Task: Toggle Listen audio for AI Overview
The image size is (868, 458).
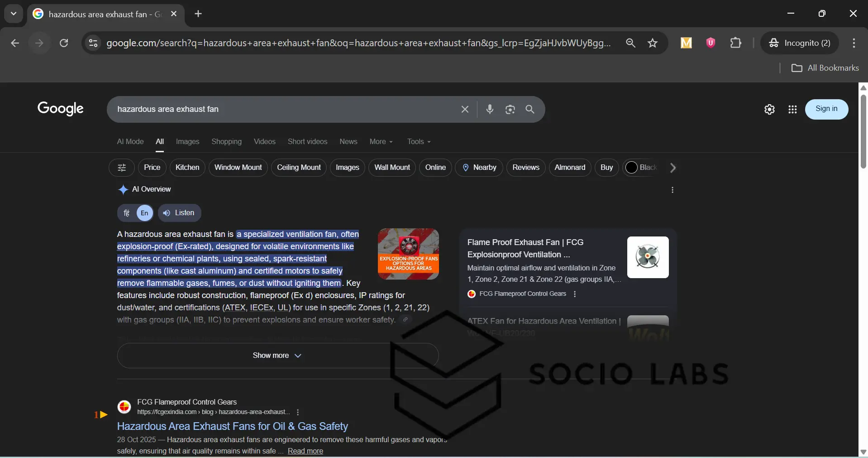Action: pos(180,213)
